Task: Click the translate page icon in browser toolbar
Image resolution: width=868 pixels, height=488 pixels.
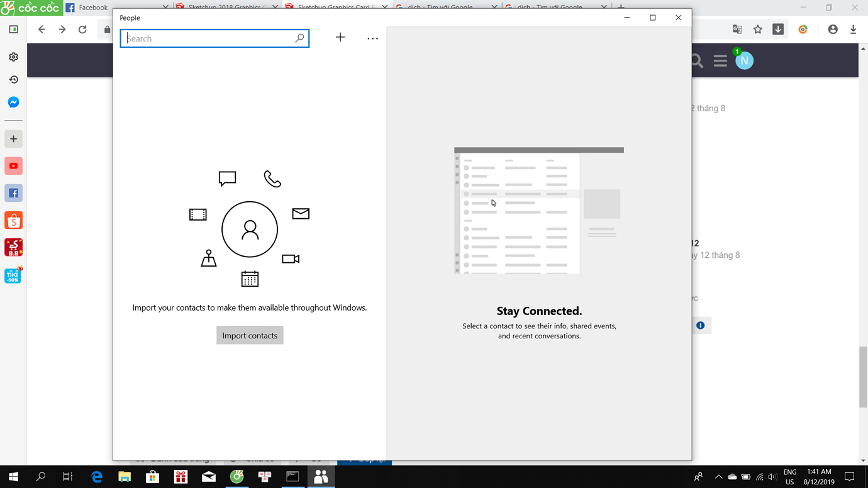Action: pyautogui.click(x=737, y=30)
